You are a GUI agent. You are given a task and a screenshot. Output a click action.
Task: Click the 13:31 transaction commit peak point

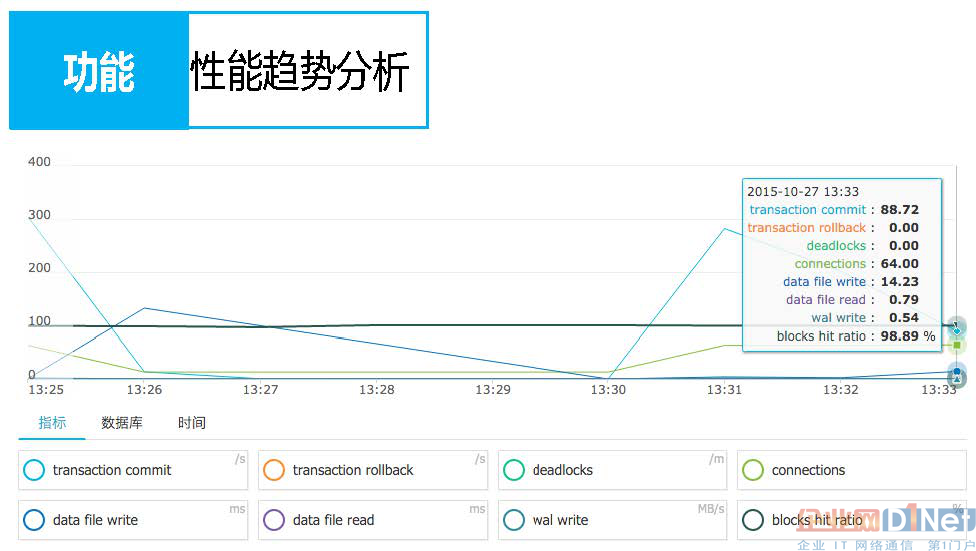pyautogui.click(x=725, y=228)
